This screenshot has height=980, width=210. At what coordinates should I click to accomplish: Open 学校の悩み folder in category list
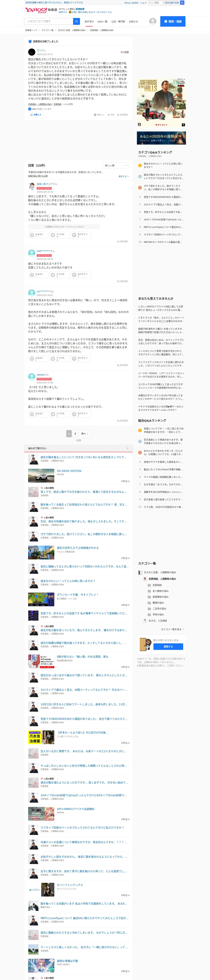click(x=156, y=614)
